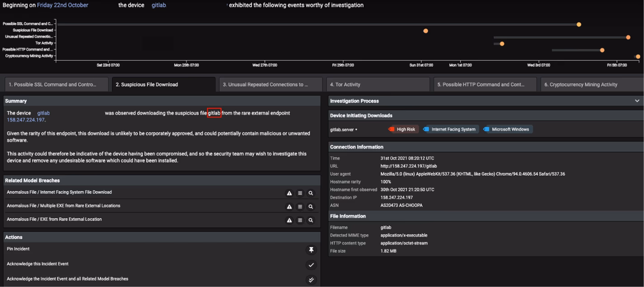Switch to Tor Activity tab
This screenshot has height=287, width=644.
[x=377, y=85]
